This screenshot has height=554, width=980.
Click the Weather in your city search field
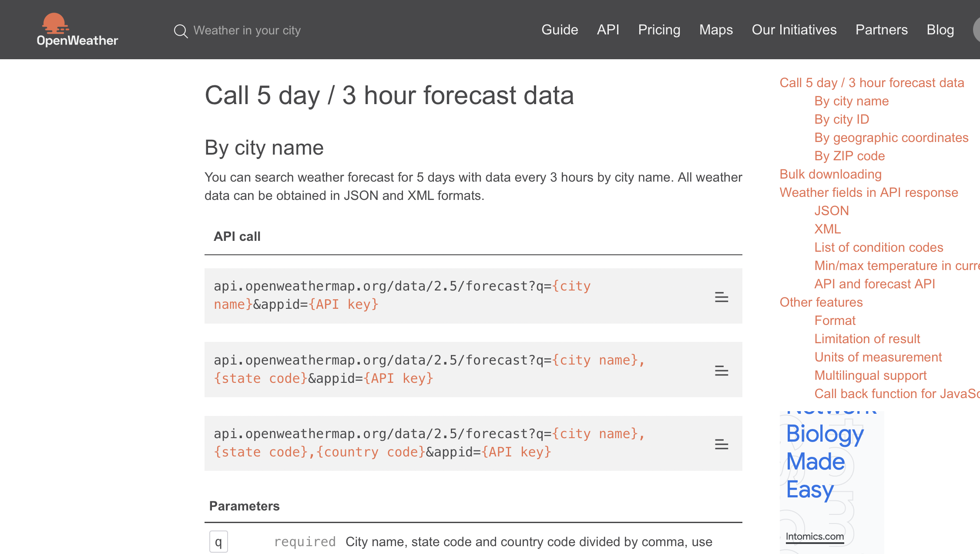point(247,30)
